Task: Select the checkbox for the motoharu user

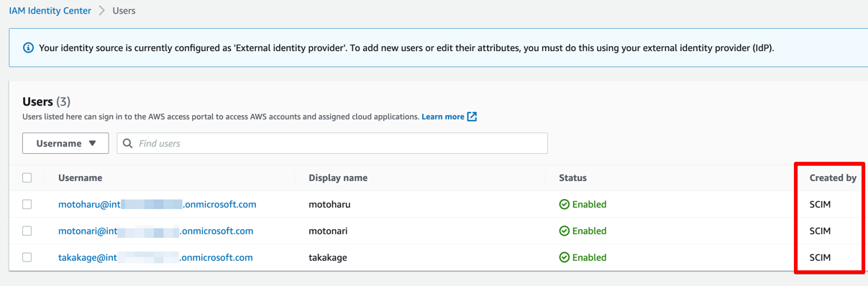Action: [27, 204]
